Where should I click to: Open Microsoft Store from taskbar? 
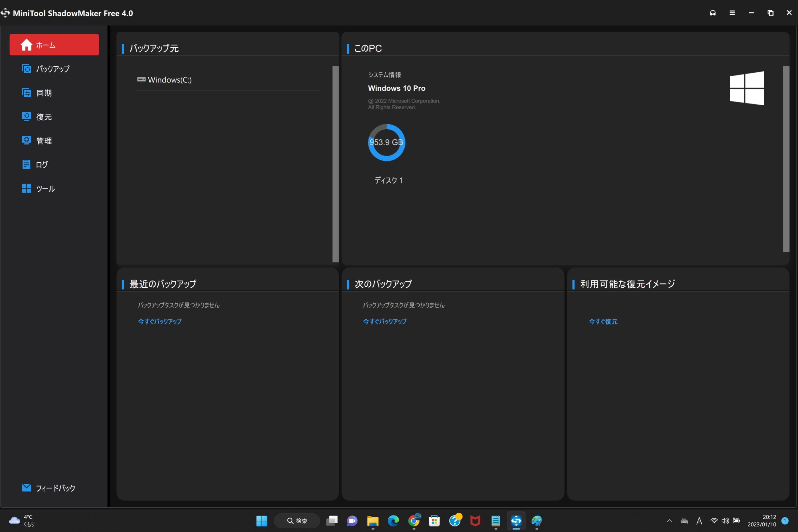point(434,520)
